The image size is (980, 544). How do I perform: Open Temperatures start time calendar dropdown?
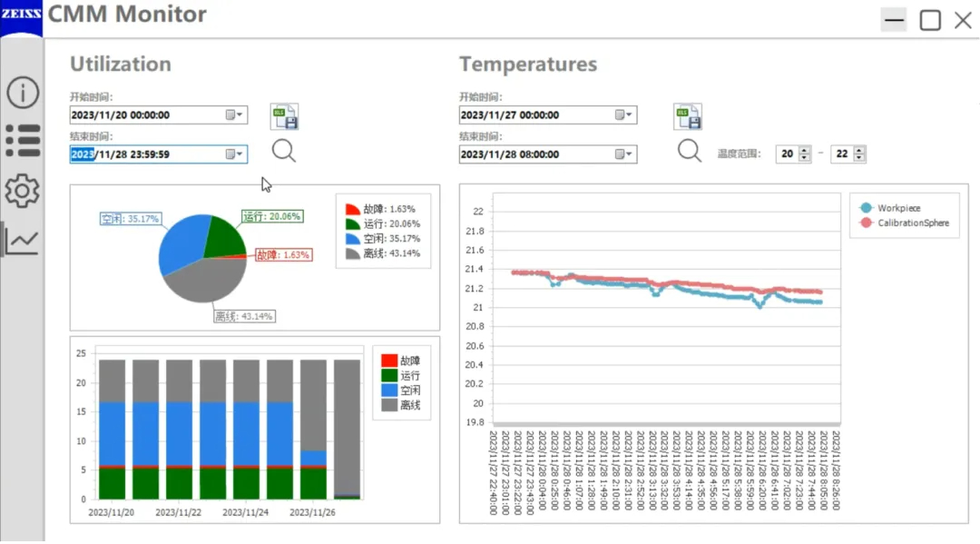[624, 115]
